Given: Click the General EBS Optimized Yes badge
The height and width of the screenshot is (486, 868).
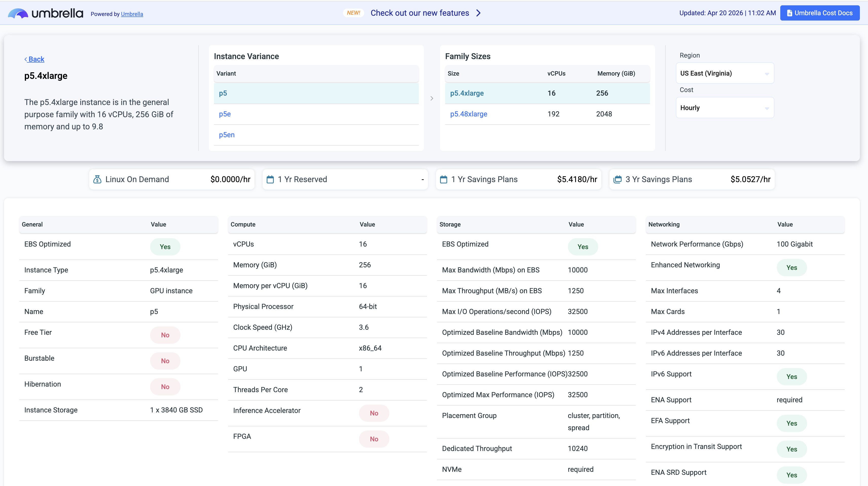Looking at the screenshot, I should [x=165, y=247].
